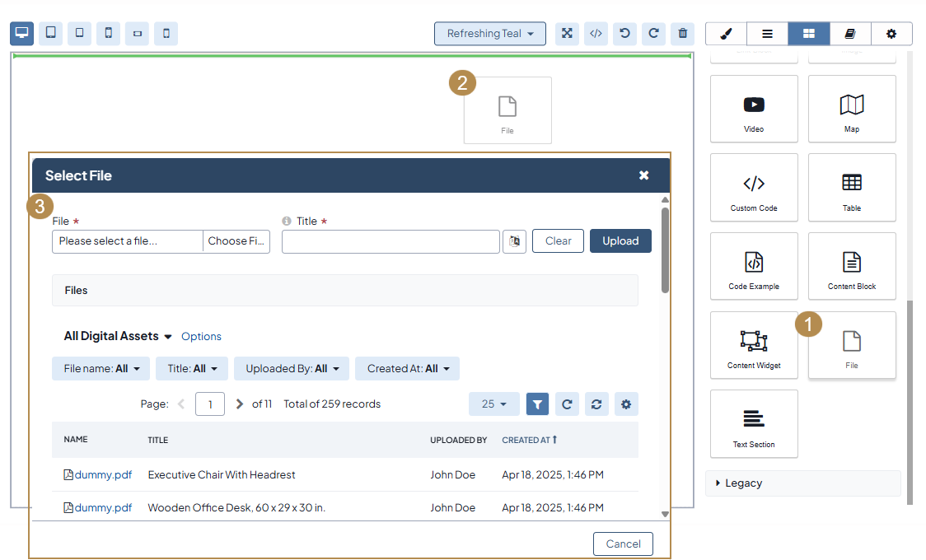Select the Video widget
926x560 pixels.
tap(754, 109)
